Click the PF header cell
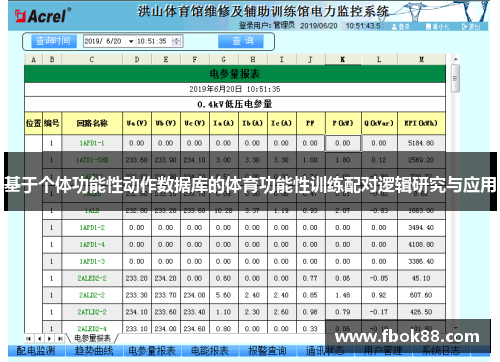Viewport: 500px width, 362px height. pos(310,123)
